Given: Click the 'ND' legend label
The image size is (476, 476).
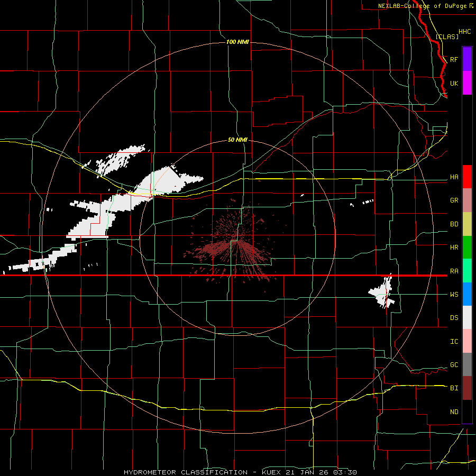Looking at the screenshot, I should tap(454, 412).
